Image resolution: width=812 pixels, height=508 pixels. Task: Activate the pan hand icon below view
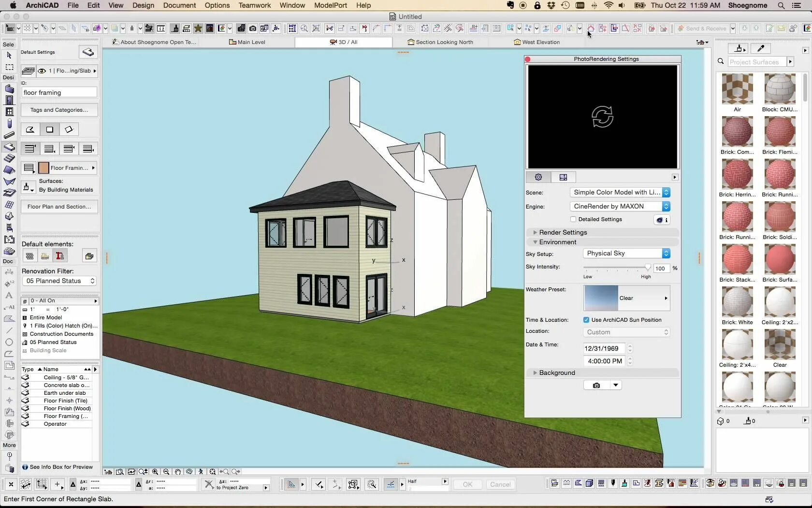[178, 472]
